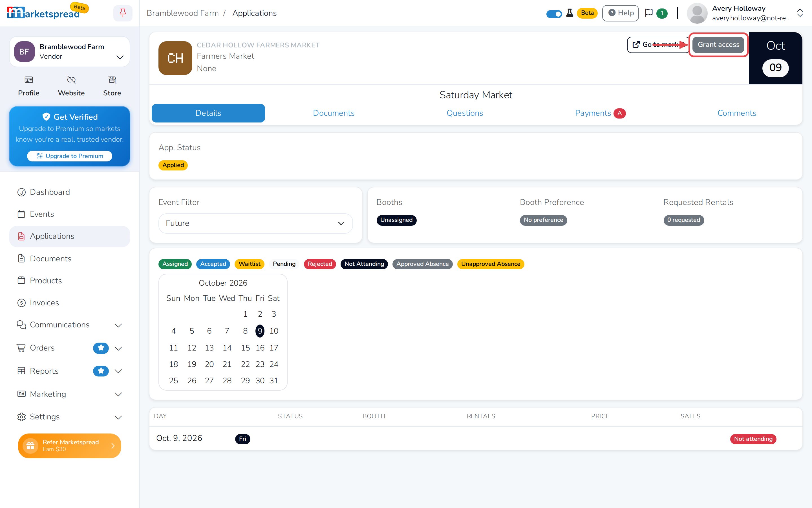Open Products in the sidebar
This screenshot has height=508, width=812.
[x=69, y=281]
